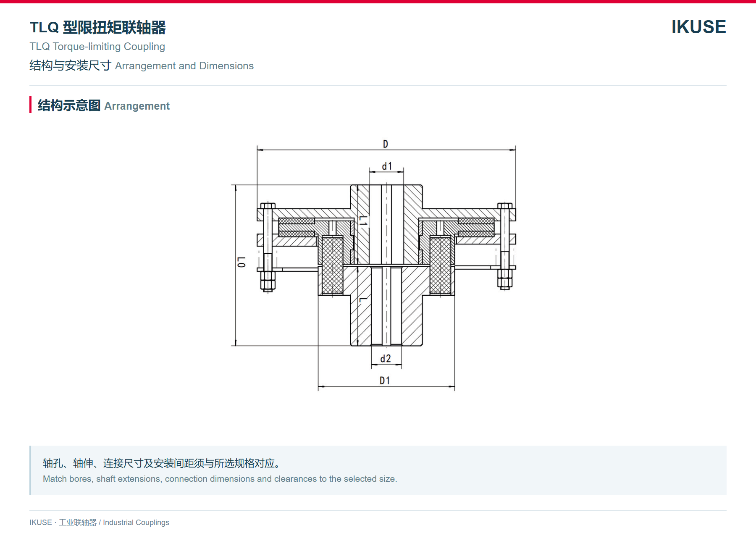Click the TLQ Torque-limiting Coupling subtitle
756x541 pixels.
tap(97, 46)
